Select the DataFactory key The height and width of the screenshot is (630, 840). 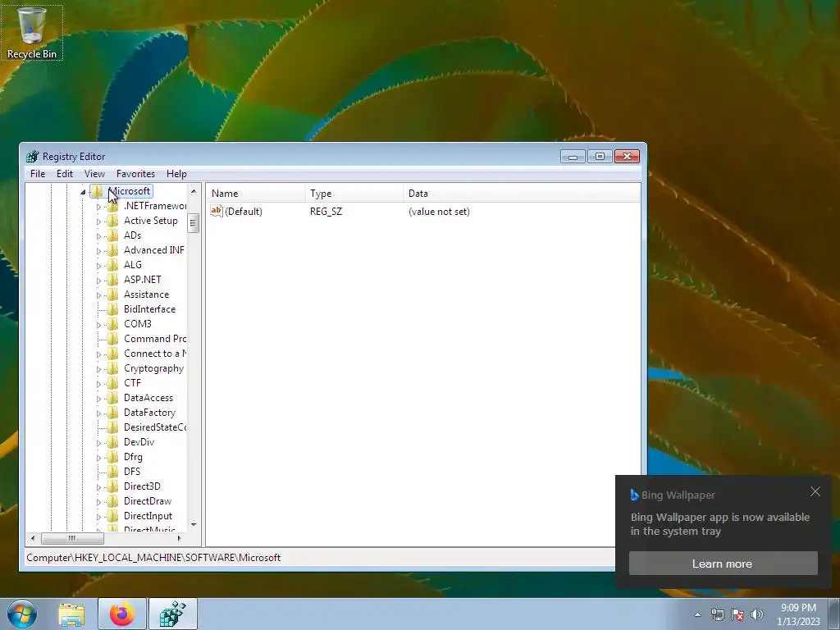point(149,413)
